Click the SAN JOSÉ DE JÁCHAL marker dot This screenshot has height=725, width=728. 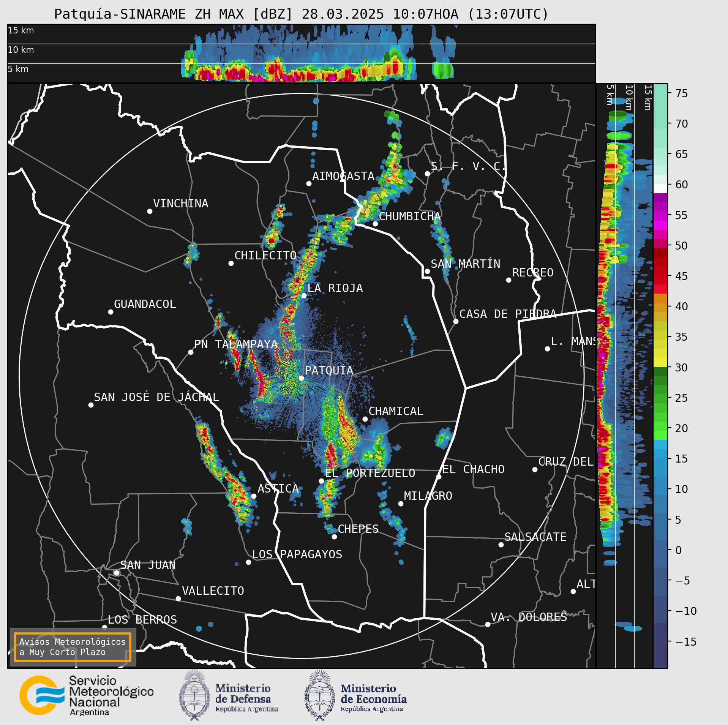pos(91,405)
